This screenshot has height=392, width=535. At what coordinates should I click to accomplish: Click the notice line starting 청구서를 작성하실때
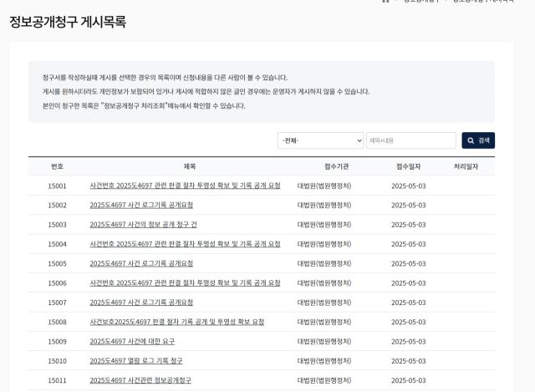tap(165, 78)
